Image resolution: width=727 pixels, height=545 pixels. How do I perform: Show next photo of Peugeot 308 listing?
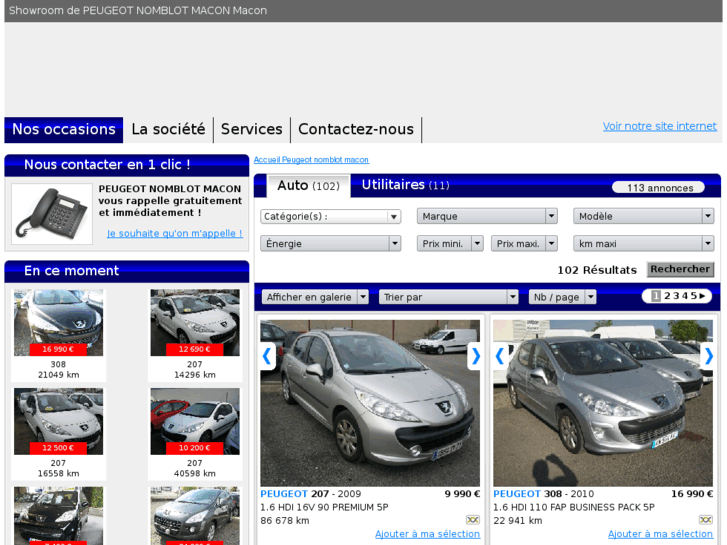(x=708, y=356)
